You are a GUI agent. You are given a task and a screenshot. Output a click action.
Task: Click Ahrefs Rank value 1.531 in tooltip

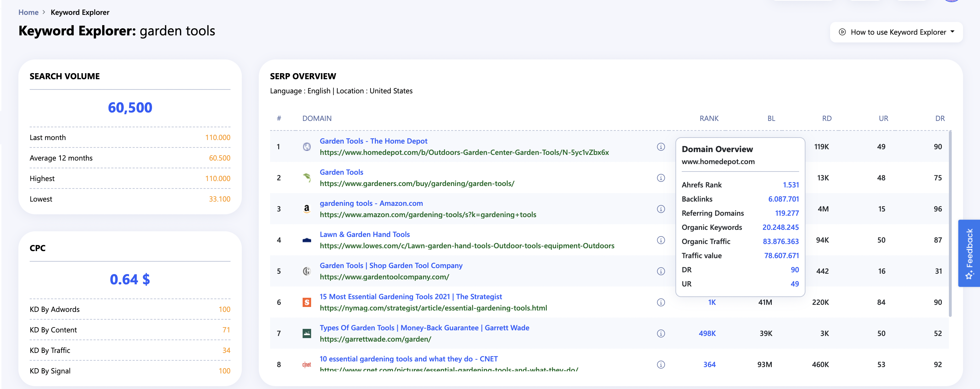click(791, 185)
